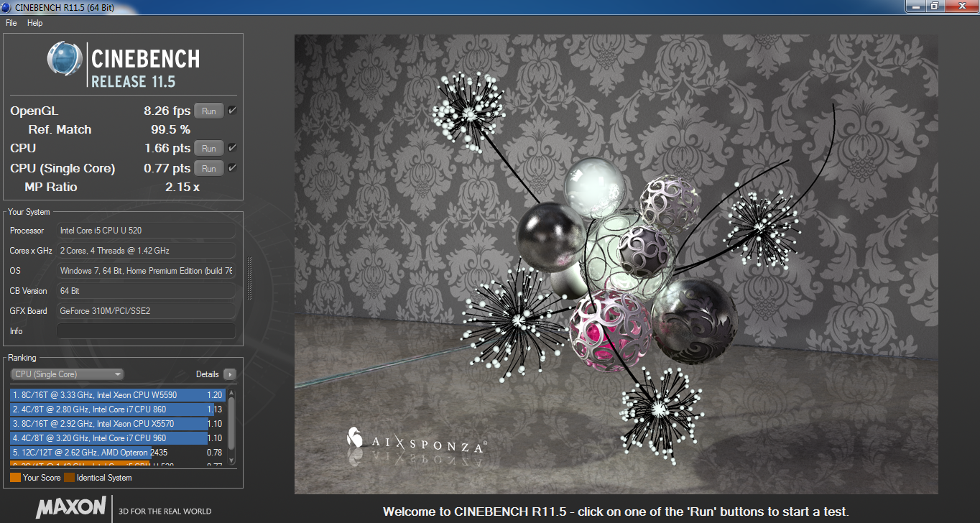Screen dimensions: 980x523
Task: Click the Processor field Intel Core i5 value
Action: tap(146, 231)
